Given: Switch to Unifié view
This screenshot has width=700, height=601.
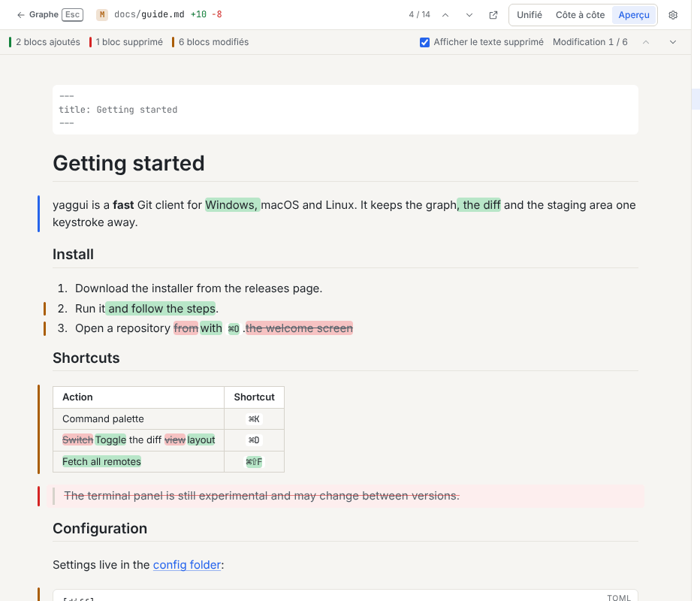Looking at the screenshot, I should [530, 15].
